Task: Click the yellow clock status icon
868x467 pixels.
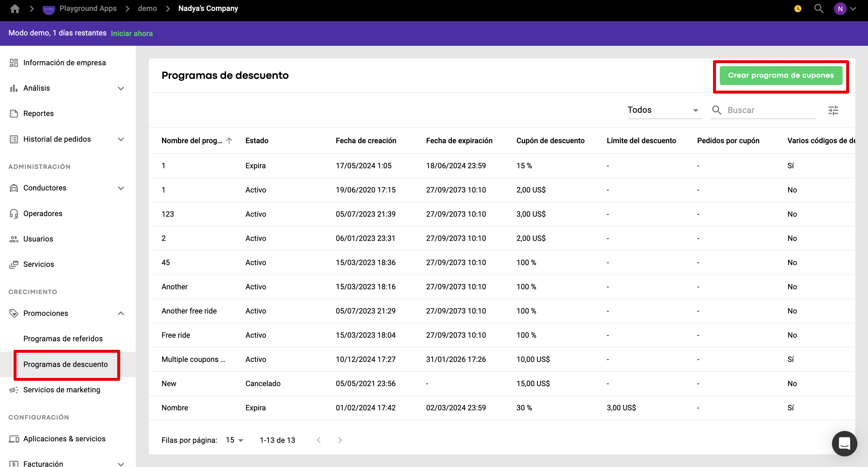Action: [x=797, y=9]
